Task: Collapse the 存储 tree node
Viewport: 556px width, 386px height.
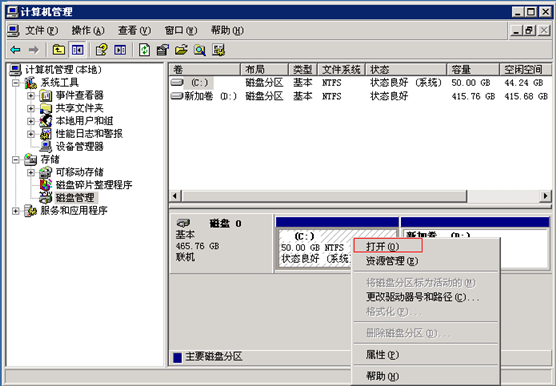Action: click(x=16, y=160)
